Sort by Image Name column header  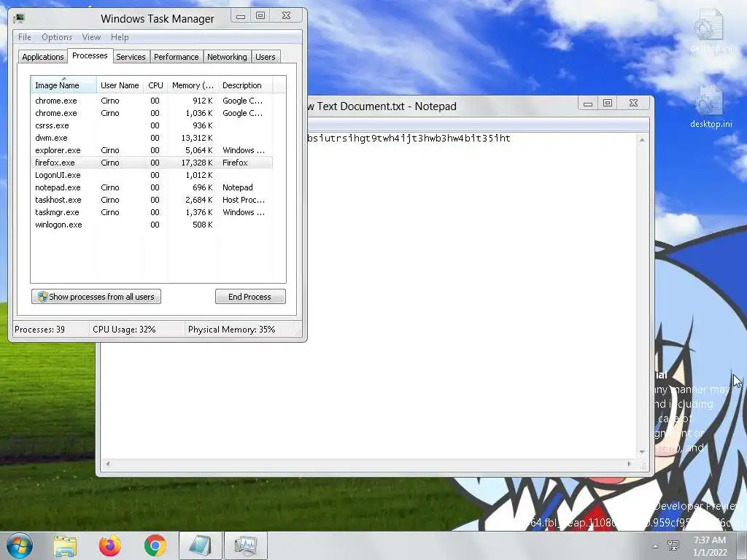[63, 85]
